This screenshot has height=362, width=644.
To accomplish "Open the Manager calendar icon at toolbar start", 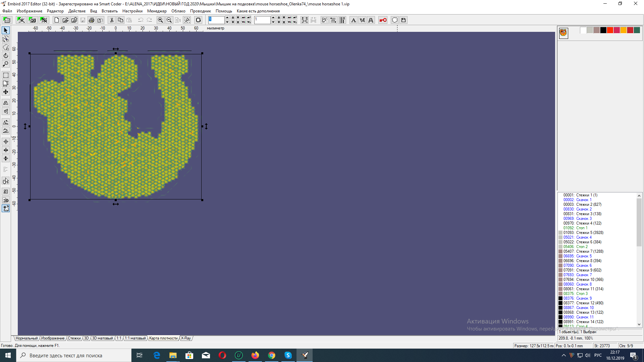I will point(7,20).
